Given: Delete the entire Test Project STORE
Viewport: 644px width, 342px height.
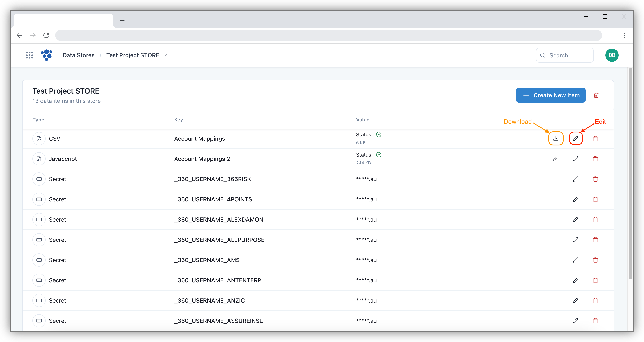Looking at the screenshot, I should point(596,95).
